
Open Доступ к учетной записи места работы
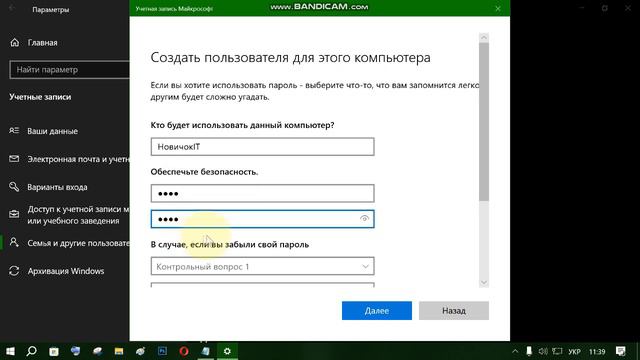pos(78,215)
